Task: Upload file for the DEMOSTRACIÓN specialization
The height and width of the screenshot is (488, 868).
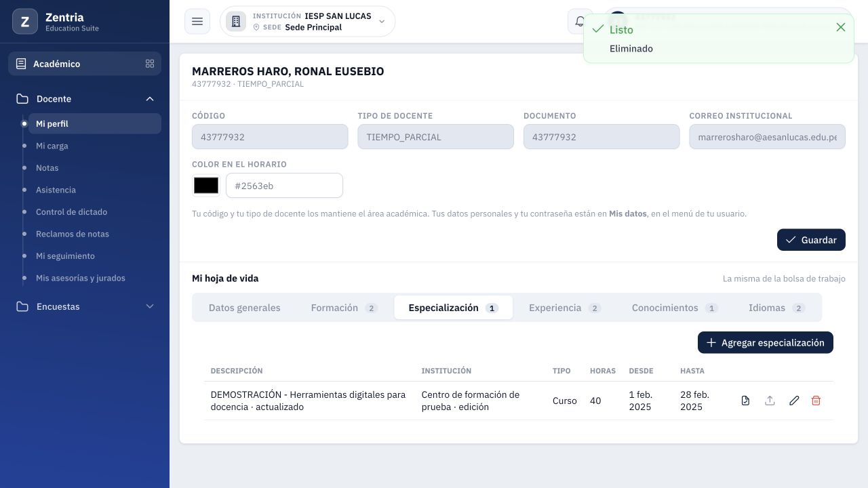Action: (x=770, y=401)
